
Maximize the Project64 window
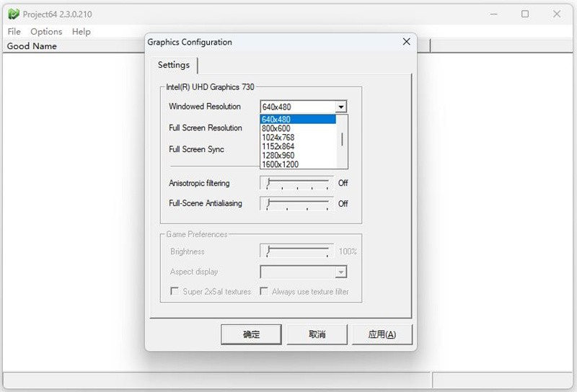[x=525, y=14]
